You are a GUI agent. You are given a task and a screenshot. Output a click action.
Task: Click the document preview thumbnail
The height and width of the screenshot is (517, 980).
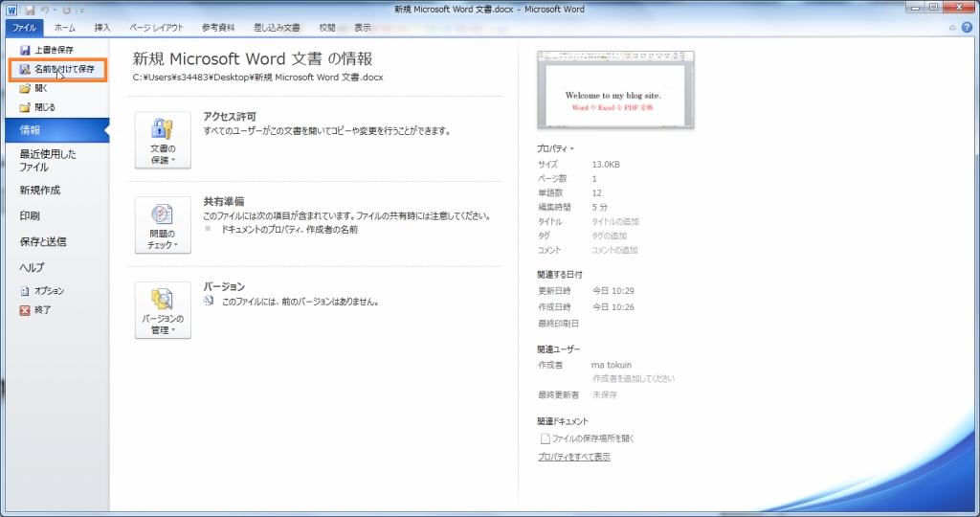615,89
